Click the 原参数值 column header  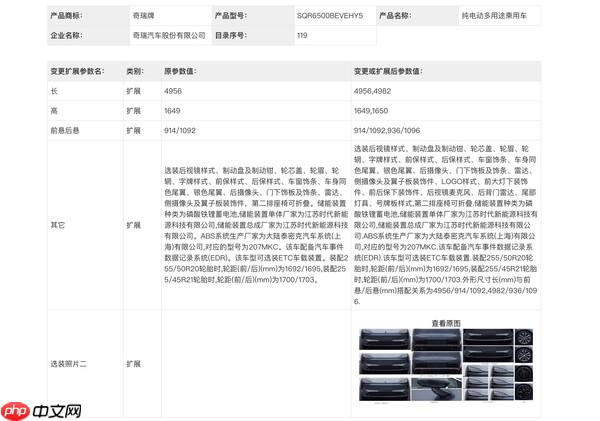pyautogui.click(x=180, y=71)
